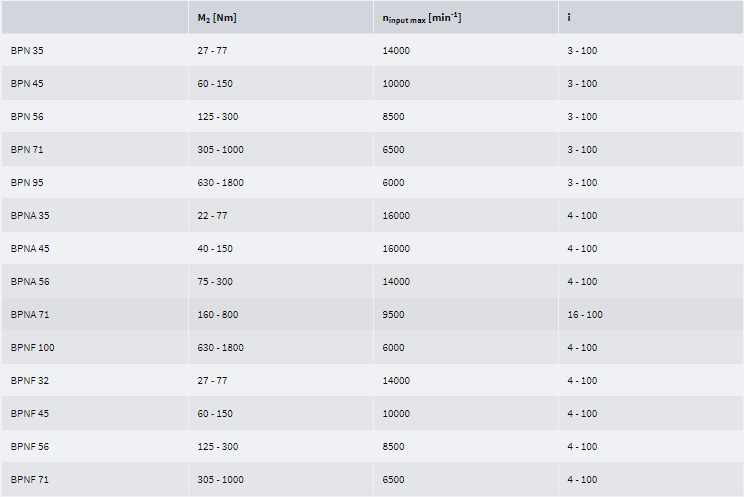Select the BPNF 100 row label
744x497 pixels.
click(32, 347)
